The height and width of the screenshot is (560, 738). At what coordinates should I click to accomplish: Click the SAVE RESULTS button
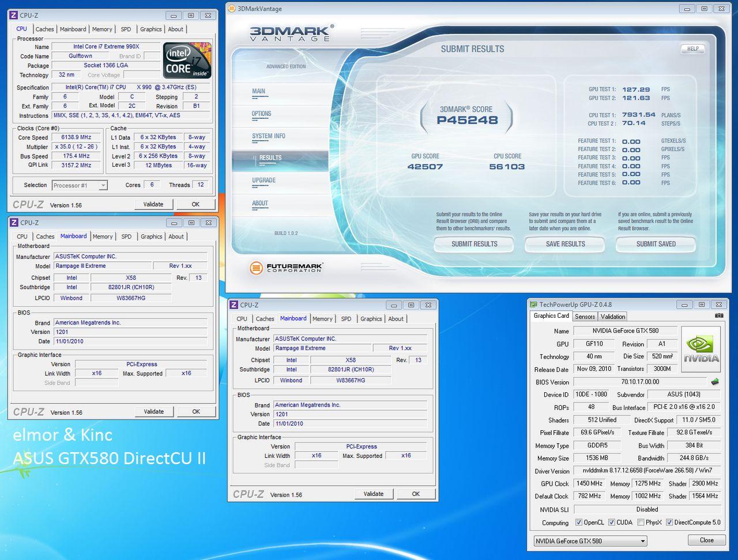pos(565,244)
